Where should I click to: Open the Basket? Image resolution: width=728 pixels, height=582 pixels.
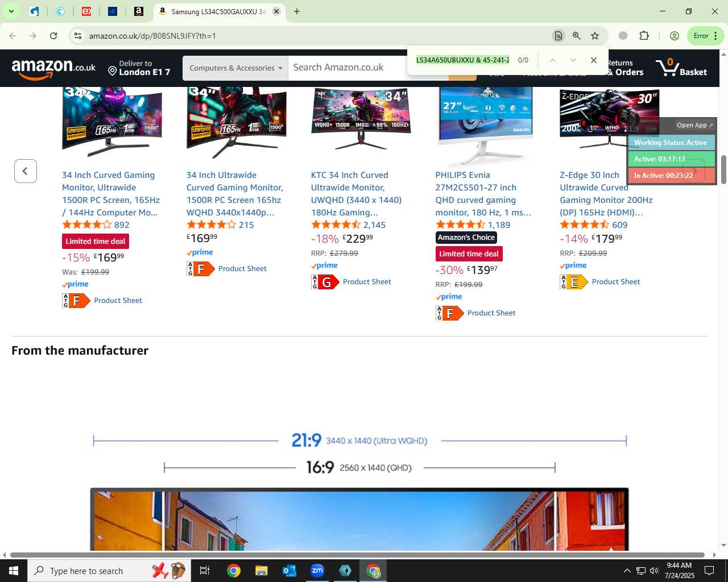click(681, 68)
